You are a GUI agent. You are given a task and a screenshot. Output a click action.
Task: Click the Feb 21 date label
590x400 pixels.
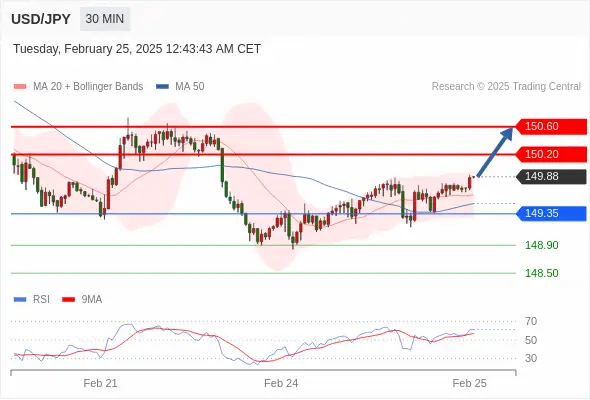100,383
